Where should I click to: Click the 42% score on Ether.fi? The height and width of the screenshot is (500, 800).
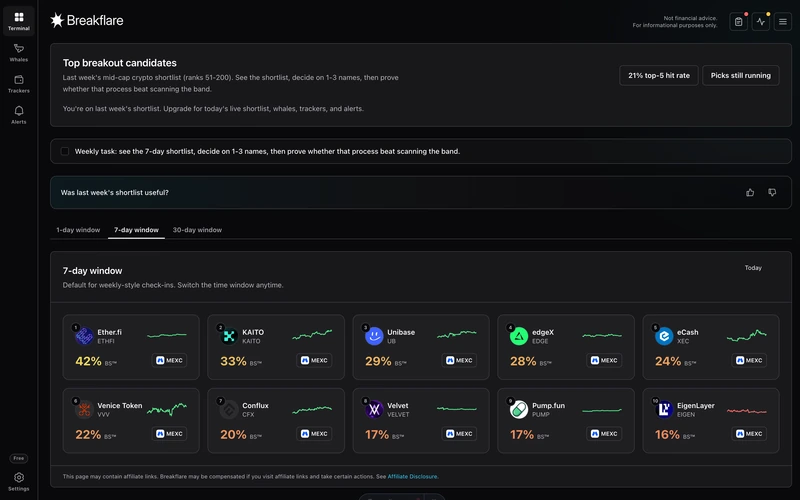pyautogui.click(x=88, y=361)
